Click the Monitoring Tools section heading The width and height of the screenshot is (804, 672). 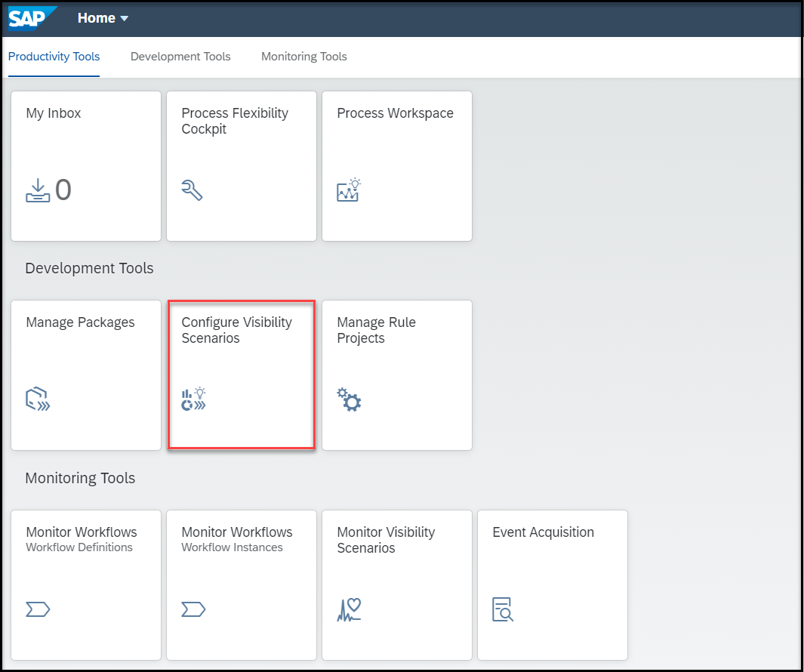tap(80, 478)
